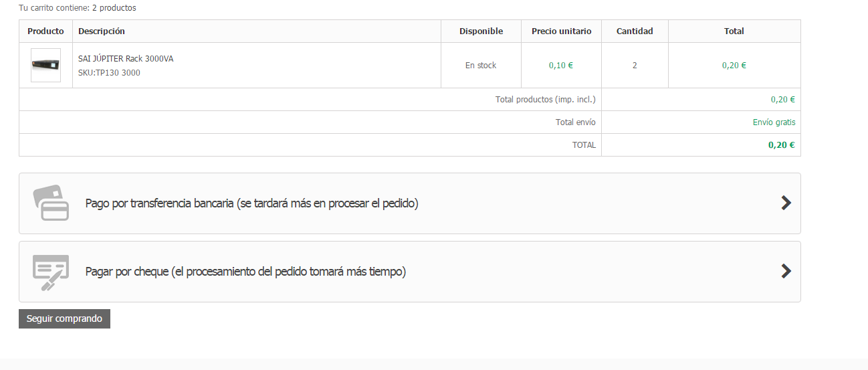Click the SKU:TP130 3000 text
Viewport: 868px width, 370px height.
point(109,73)
